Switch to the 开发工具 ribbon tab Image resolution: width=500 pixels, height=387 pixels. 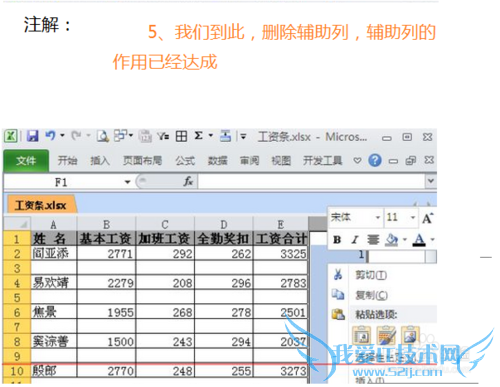pyautogui.click(x=322, y=161)
